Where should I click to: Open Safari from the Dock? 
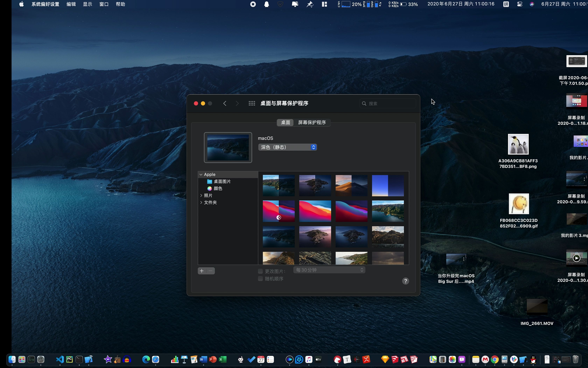[x=156, y=359]
